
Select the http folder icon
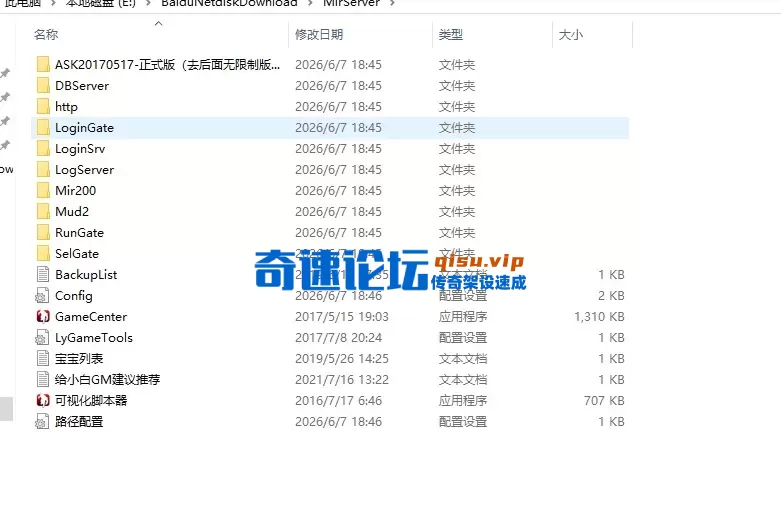tap(43, 107)
